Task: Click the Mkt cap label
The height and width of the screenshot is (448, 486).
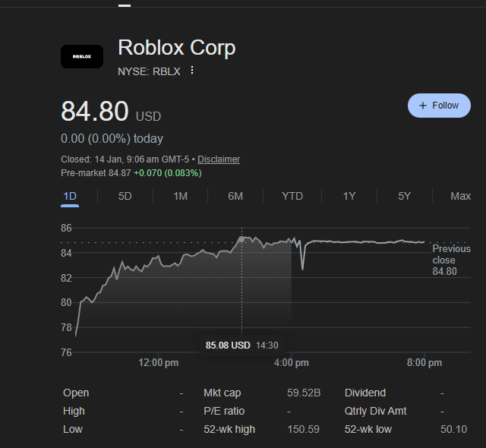Action: click(222, 393)
